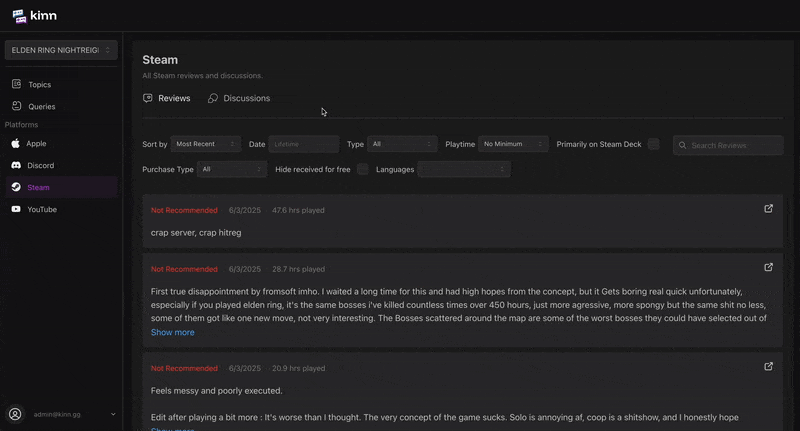Open the ELDEN RING NIGHTREIGN game selector
Image resolution: width=800 pixels, height=431 pixels.
61,50
